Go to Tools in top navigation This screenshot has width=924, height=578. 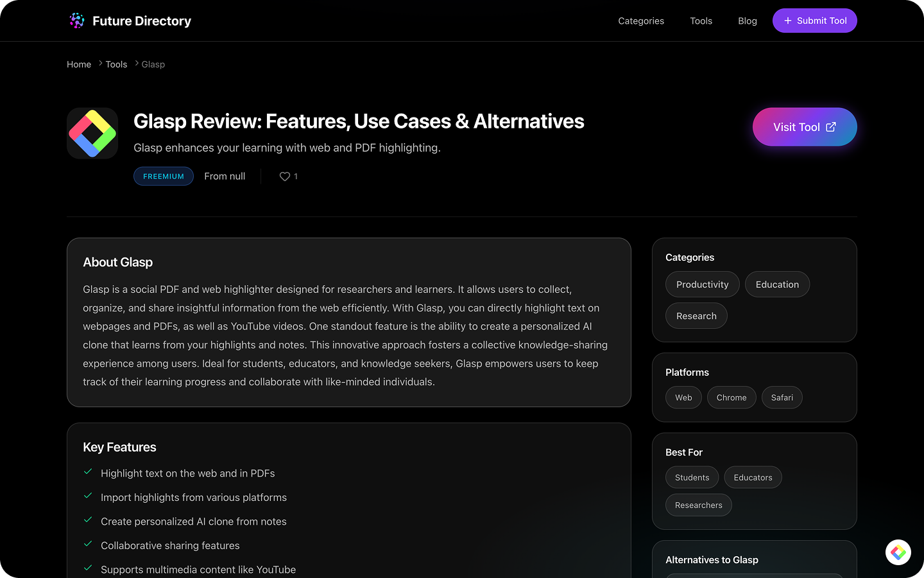(x=701, y=21)
